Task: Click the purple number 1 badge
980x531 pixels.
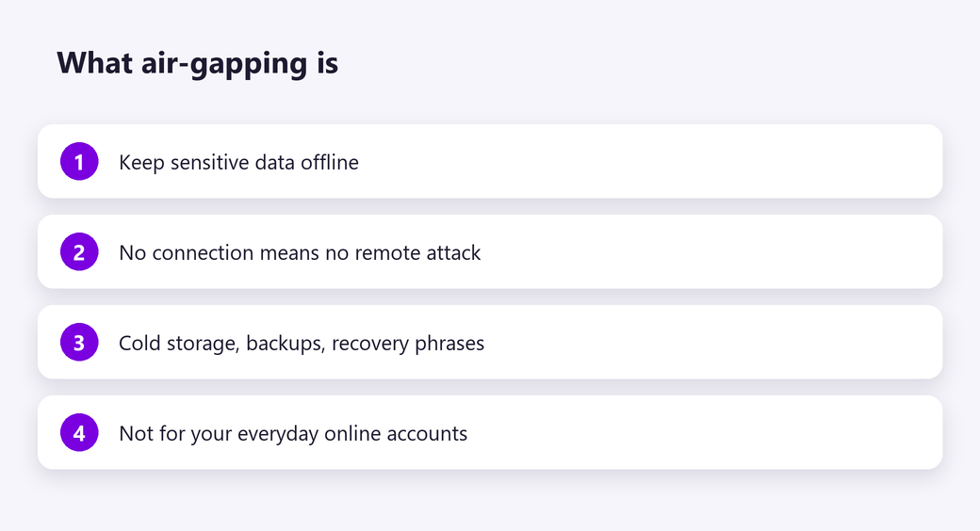Action: click(x=79, y=161)
